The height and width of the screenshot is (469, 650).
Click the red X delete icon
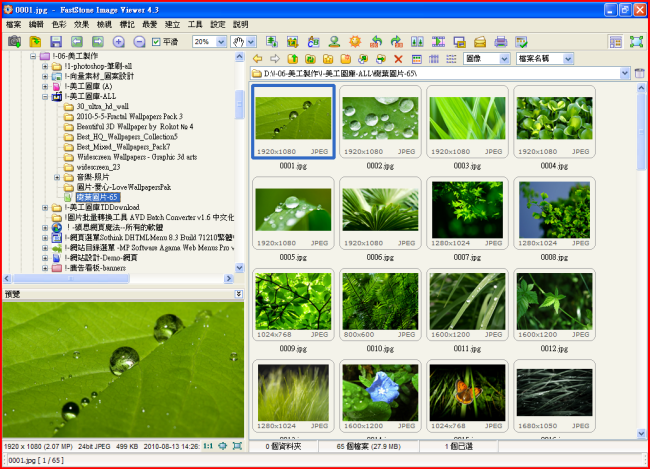(399, 59)
